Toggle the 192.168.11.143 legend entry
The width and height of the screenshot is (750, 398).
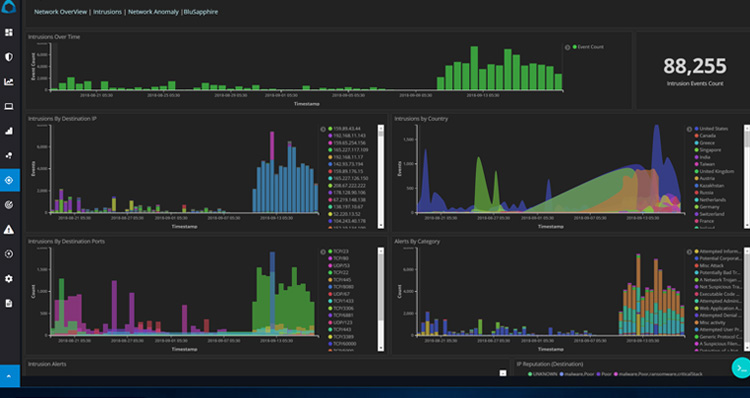point(346,136)
